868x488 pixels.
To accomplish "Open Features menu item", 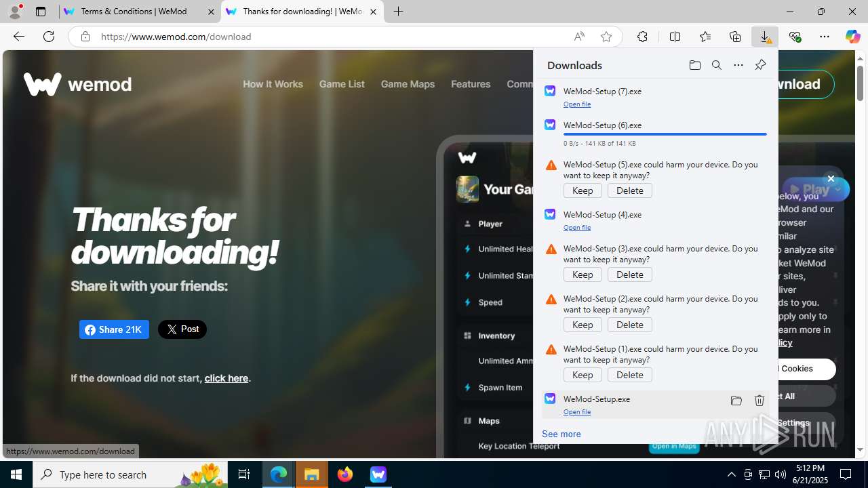I will coord(471,84).
